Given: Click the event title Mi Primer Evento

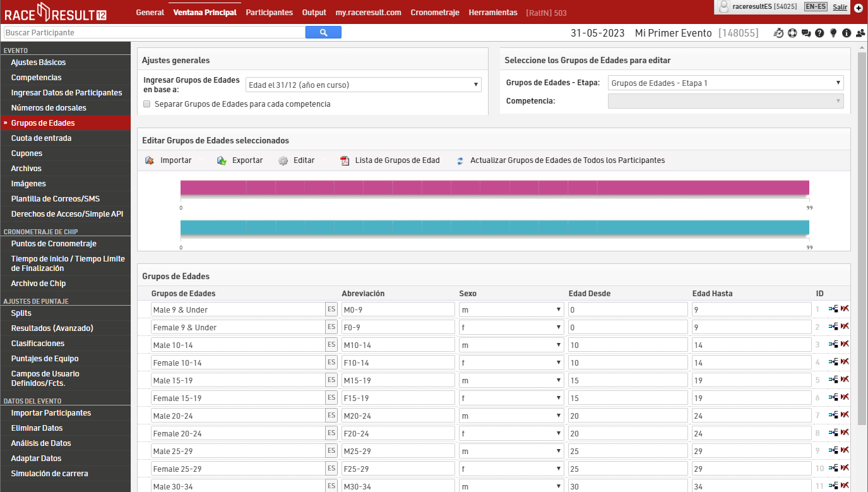Looking at the screenshot, I should pyautogui.click(x=673, y=33).
